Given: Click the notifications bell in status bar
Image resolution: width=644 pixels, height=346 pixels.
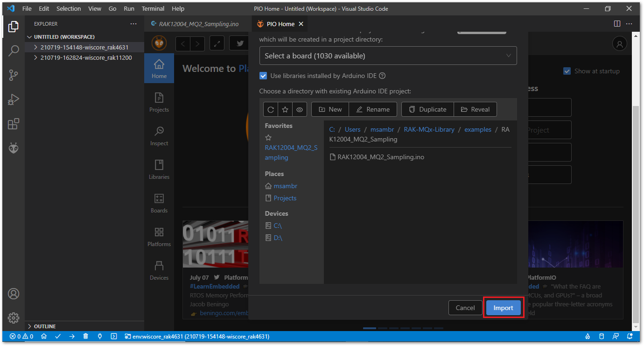Looking at the screenshot, I should tap(630, 336).
